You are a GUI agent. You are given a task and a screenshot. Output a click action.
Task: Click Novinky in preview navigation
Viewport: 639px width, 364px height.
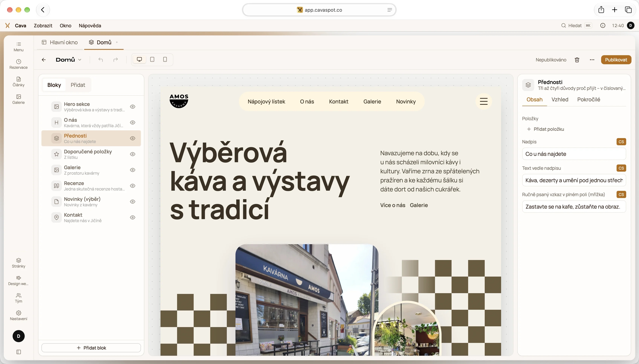point(406,102)
